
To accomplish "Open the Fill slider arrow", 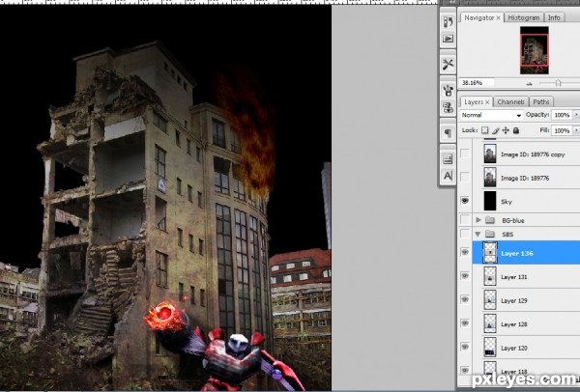I will pyautogui.click(x=576, y=130).
